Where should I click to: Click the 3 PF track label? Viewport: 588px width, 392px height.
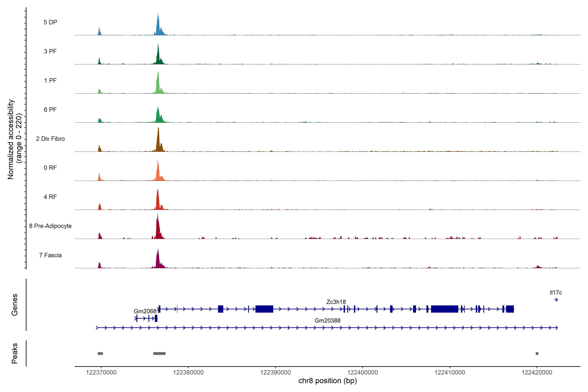(50, 51)
